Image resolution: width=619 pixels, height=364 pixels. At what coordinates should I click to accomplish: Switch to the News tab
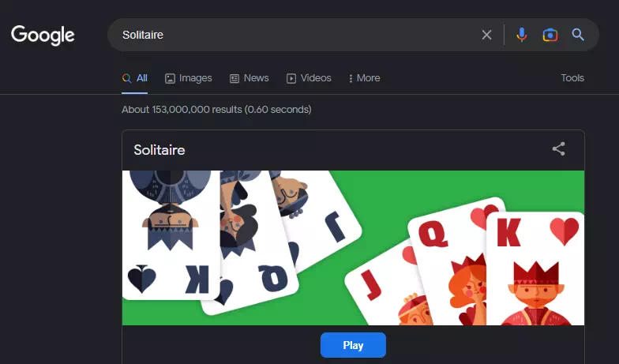pyautogui.click(x=249, y=78)
